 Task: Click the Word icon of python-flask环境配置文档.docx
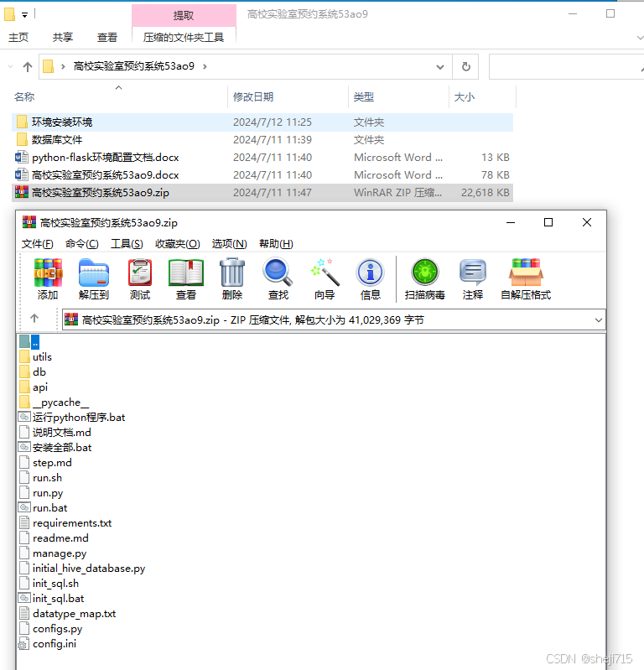(21, 158)
